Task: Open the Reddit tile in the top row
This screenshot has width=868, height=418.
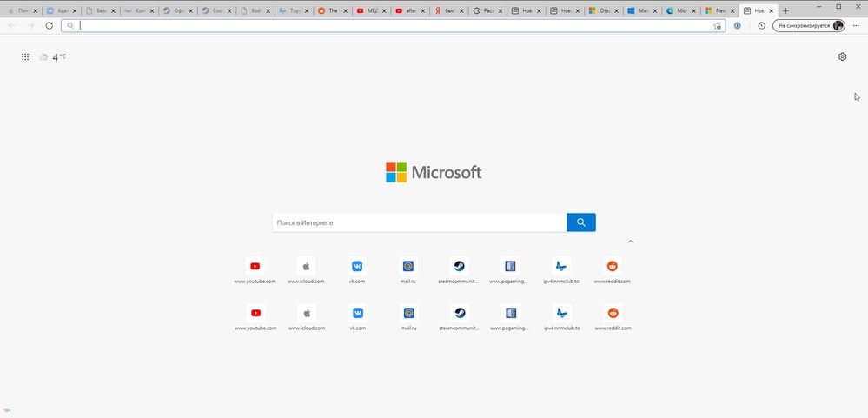Action: [613, 270]
